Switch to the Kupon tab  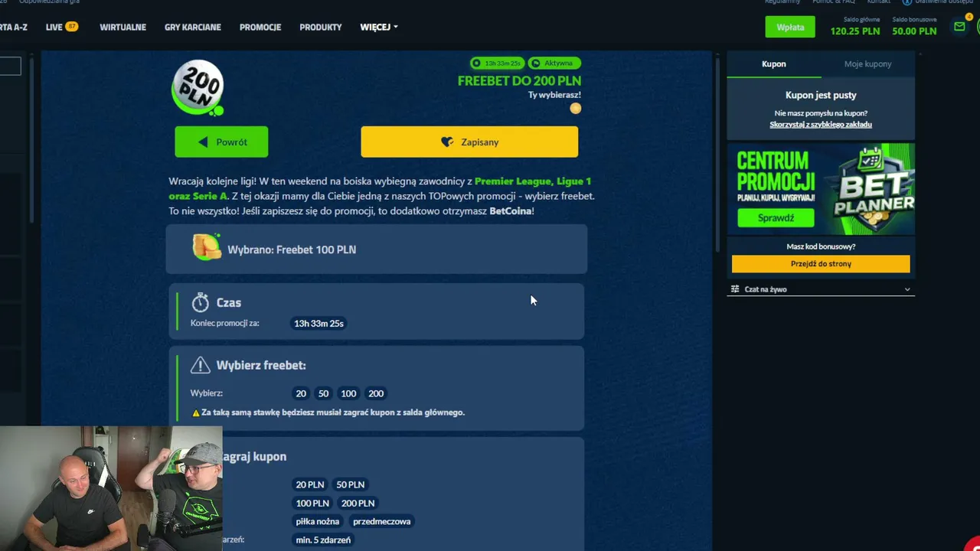point(774,64)
